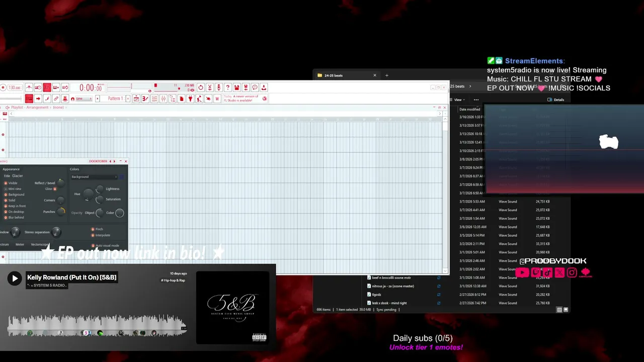
Task: Click the Lightness knob
Action: click(x=100, y=189)
